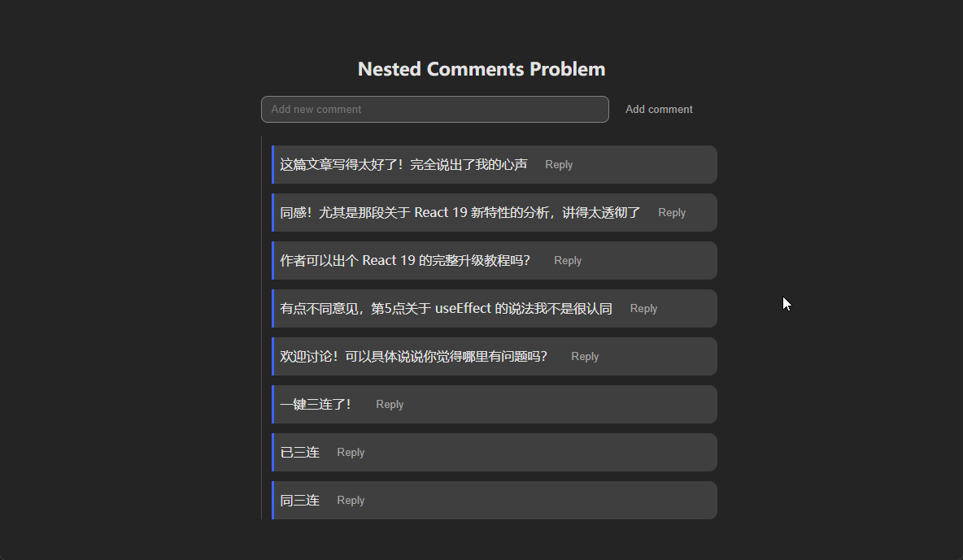Click the '欢迎讨论！可以具体说说' comment text
Screen dimensions: 963x560
click(414, 357)
